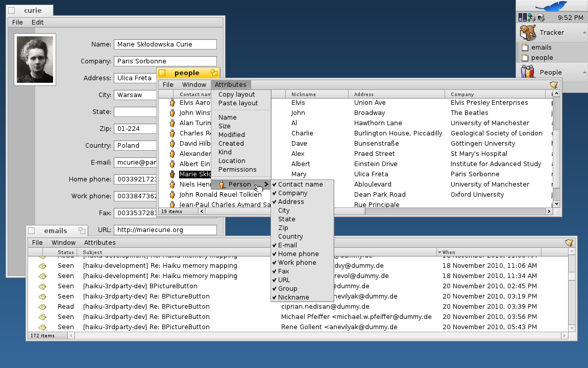Click the Tracker app icon in Deskbar
The width and height of the screenshot is (588, 368).
528,32
